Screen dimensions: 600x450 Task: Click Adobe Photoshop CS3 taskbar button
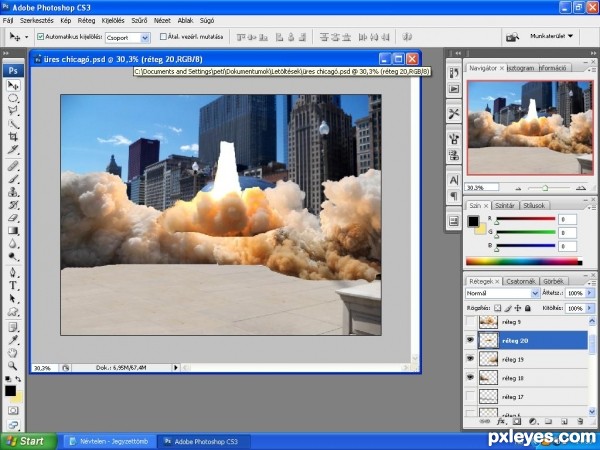(204, 442)
